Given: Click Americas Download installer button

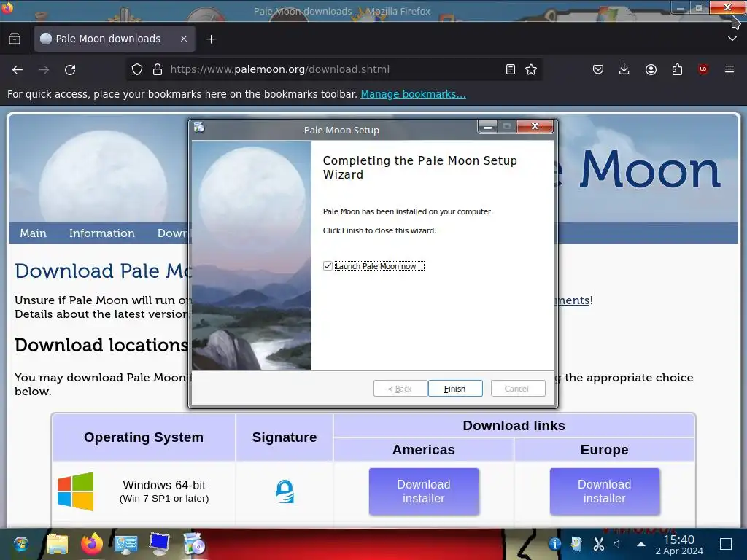Looking at the screenshot, I should (x=424, y=491).
